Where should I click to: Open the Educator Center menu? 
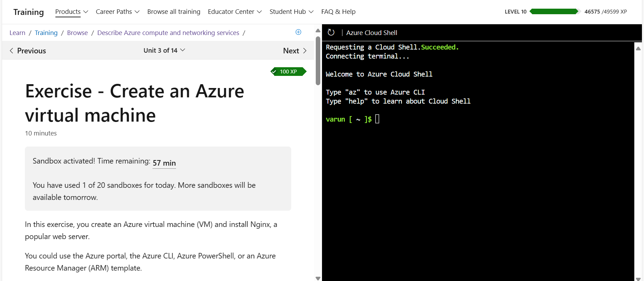point(234,11)
